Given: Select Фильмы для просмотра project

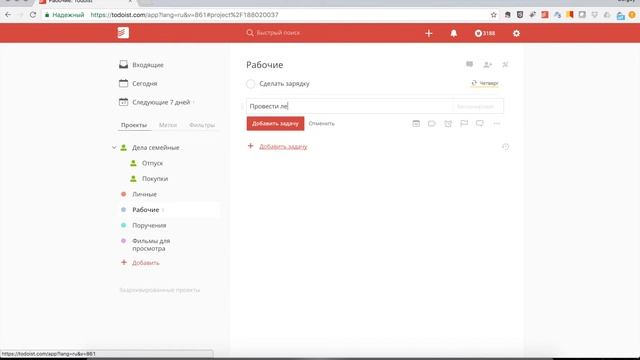Looking at the screenshot, I should [151, 244].
